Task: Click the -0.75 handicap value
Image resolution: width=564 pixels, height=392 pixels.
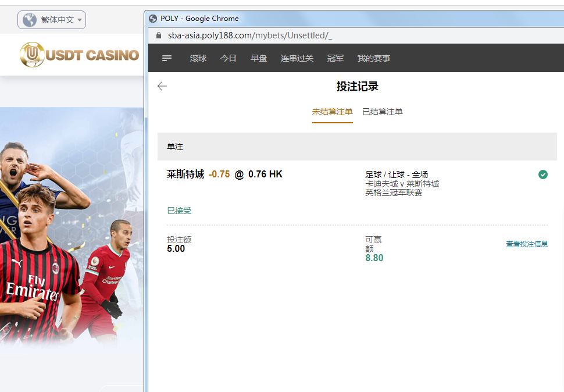Action: 219,174
